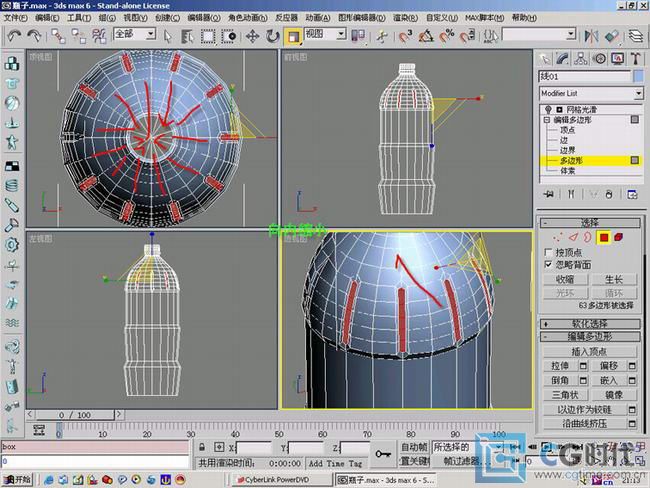The height and width of the screenshot is (488, 650).
Task: Select the 体素 sub-object level
Action: 567,170
